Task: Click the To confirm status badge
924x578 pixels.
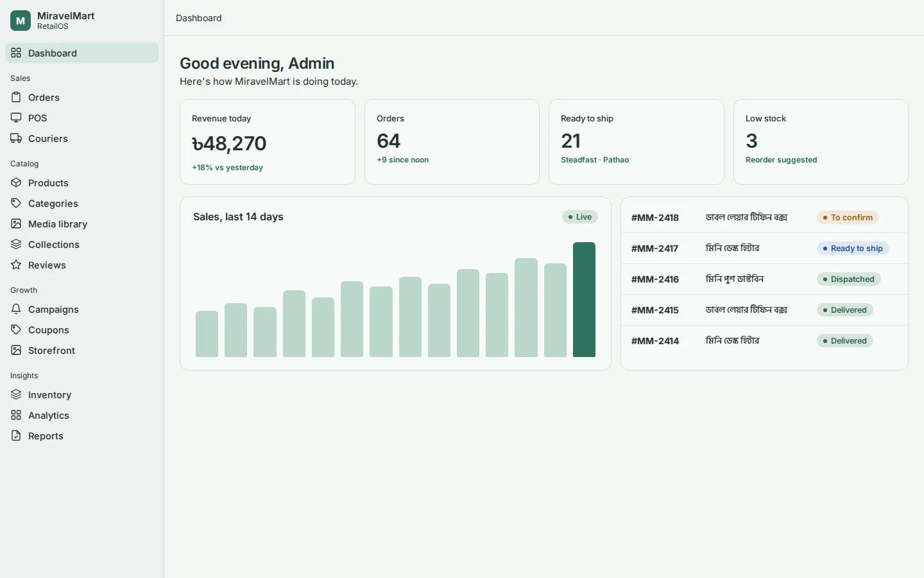Action: [x=848, y=218]
